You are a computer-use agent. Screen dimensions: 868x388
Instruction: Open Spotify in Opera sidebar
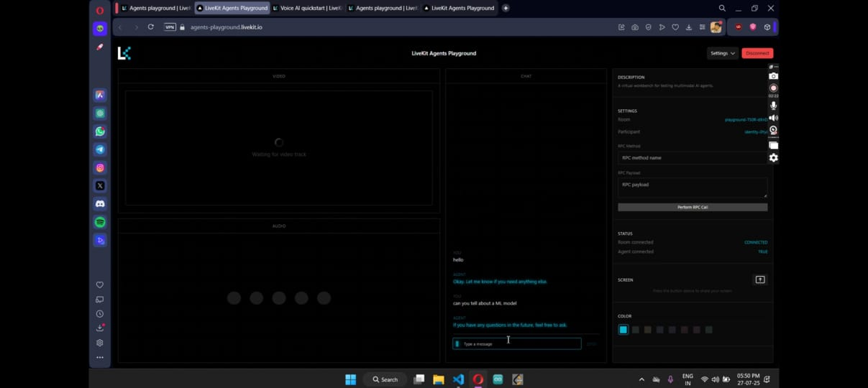coord(100,222)
